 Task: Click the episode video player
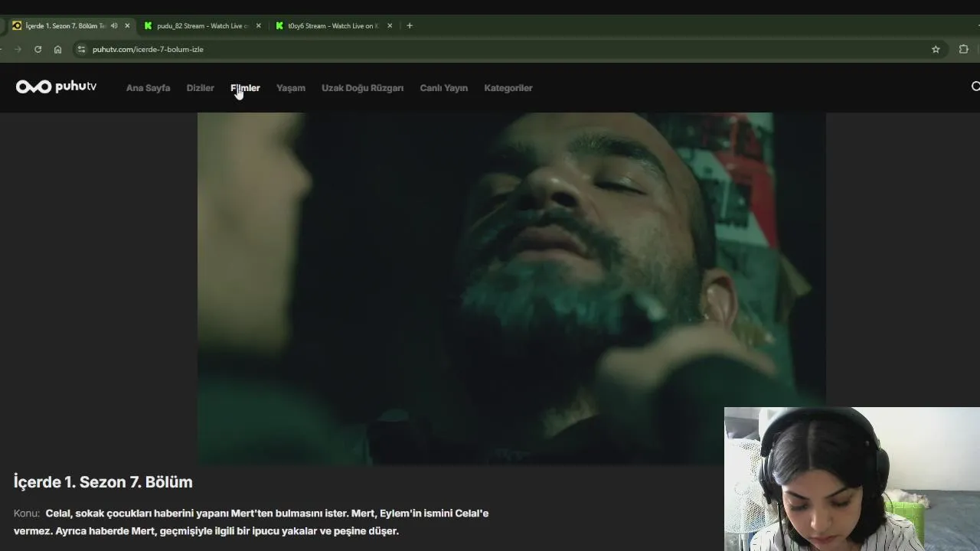click(511, 289)
